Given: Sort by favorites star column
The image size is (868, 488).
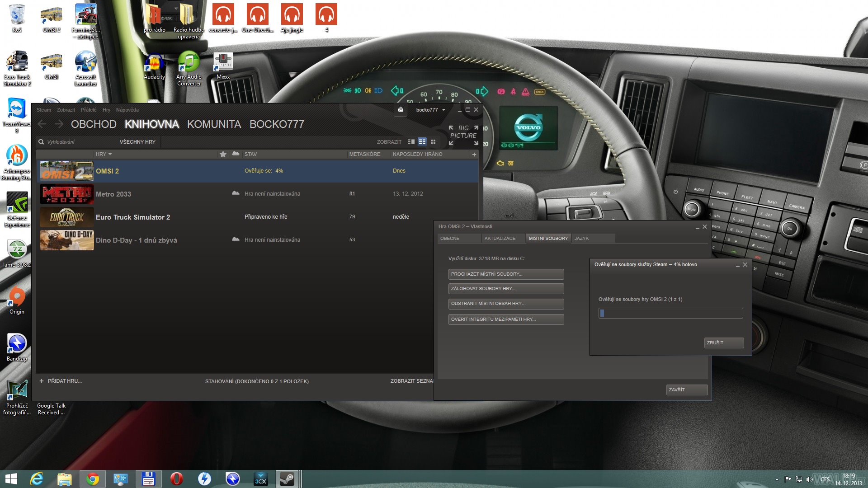Looking at the screenshot, I should [223, 154].
